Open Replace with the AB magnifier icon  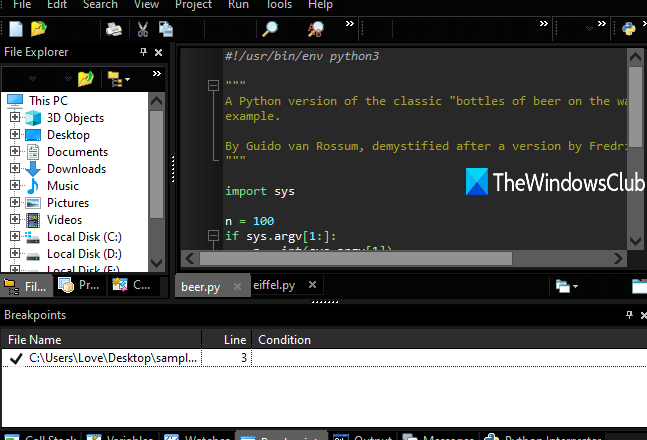point(316,29)
